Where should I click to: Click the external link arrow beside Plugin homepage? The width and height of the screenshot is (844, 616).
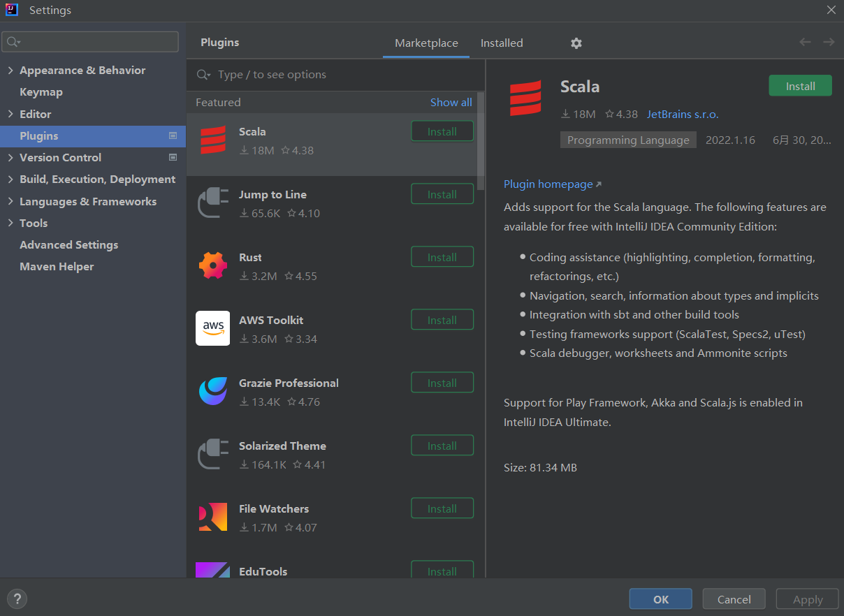tap(598, 185)
